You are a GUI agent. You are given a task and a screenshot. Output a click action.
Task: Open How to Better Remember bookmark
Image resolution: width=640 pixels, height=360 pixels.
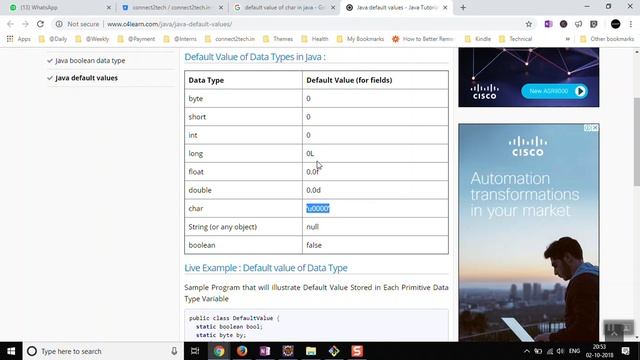tap(423, 39)
